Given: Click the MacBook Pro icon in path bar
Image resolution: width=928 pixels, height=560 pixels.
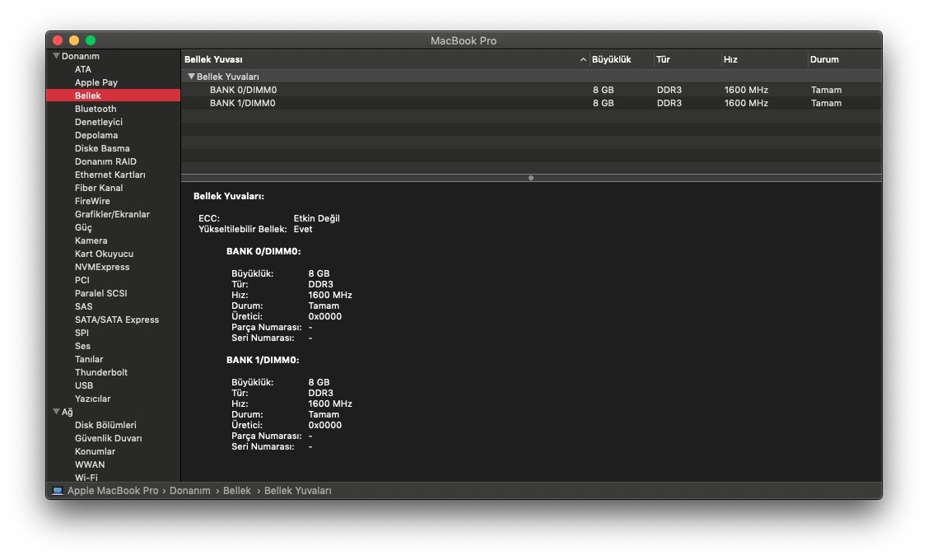Looking at the screenshot, I should coord(58,491).
